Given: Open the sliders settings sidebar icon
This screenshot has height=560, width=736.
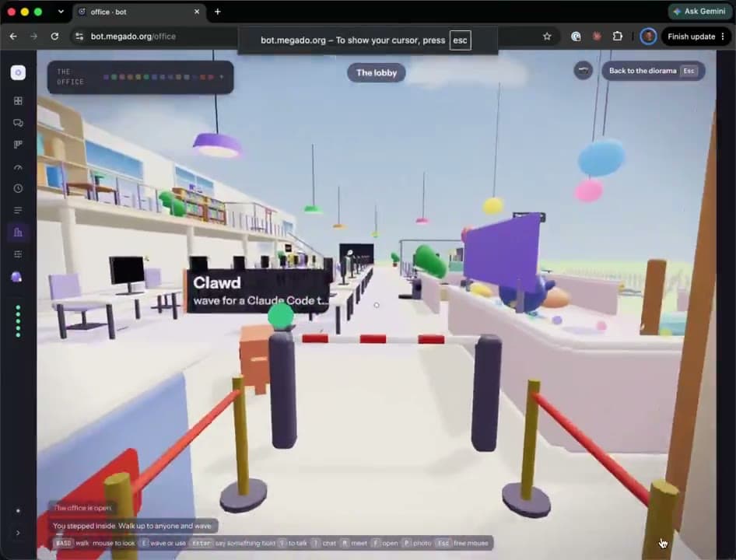Looking at the screenshot, I should tap(18, 254).
